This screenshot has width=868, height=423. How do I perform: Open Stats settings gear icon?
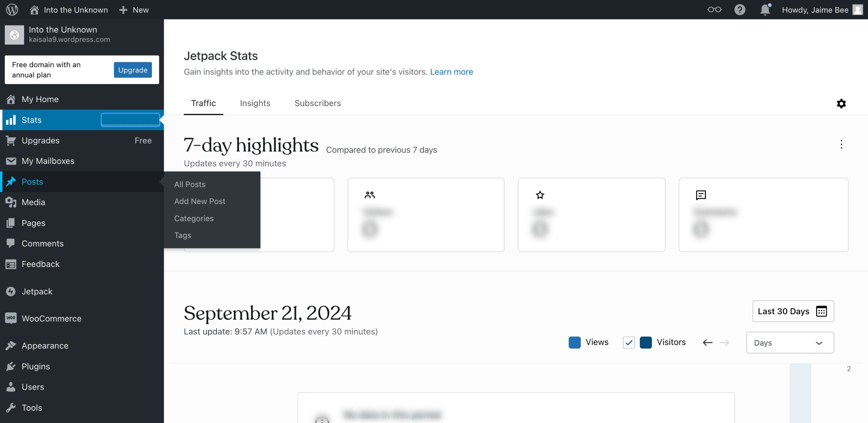click(x=841, y=103)
